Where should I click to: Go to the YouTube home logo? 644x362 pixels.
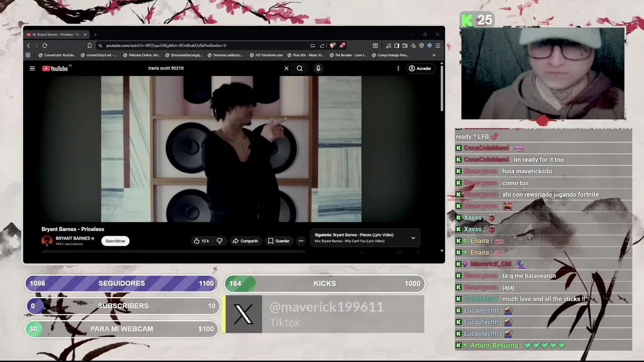point(55,68)
